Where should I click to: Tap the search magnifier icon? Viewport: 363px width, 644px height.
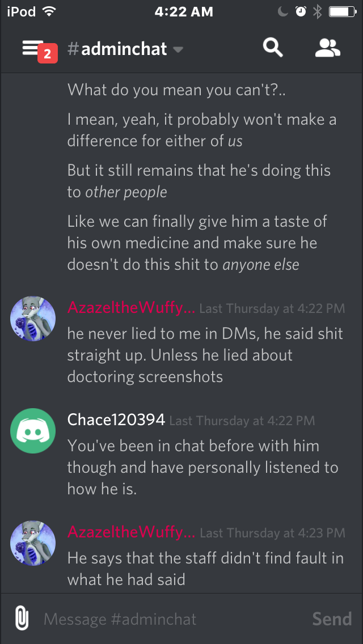273,48
